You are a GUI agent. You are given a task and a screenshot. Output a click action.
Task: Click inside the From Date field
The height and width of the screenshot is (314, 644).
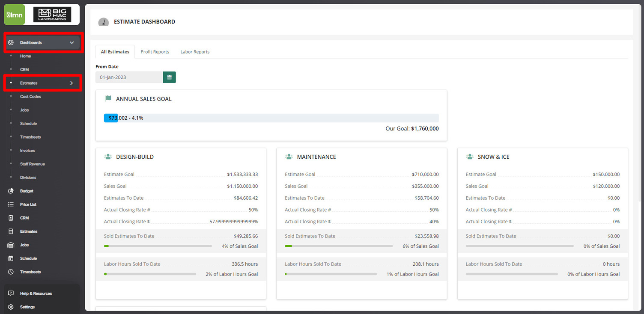click(128, 77)
